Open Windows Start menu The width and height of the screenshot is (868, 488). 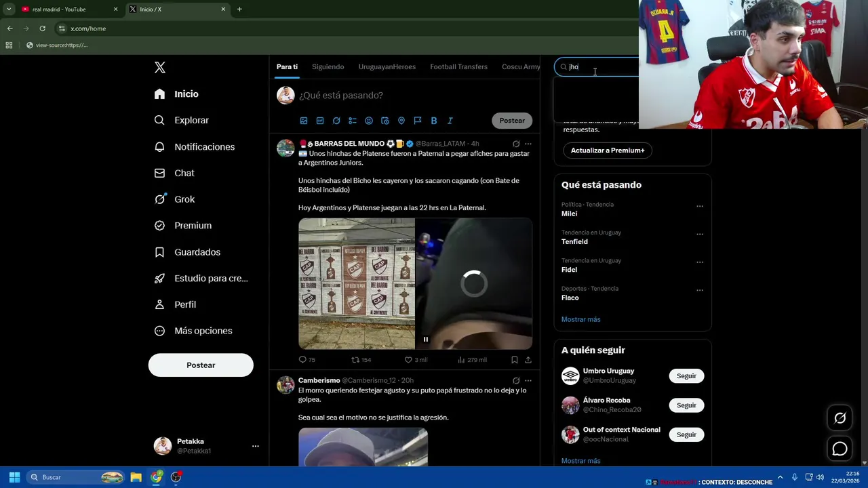[14, 477]
